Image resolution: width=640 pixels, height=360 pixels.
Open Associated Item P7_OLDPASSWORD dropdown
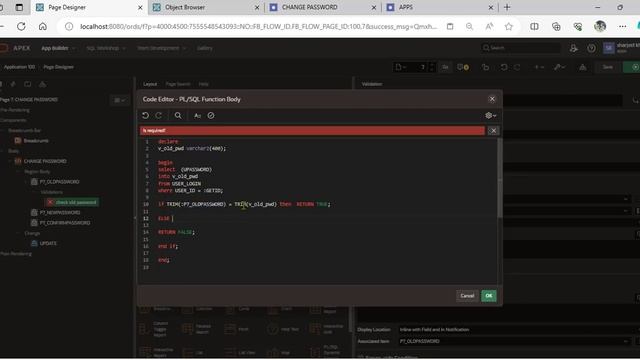(x=515, y=341)
